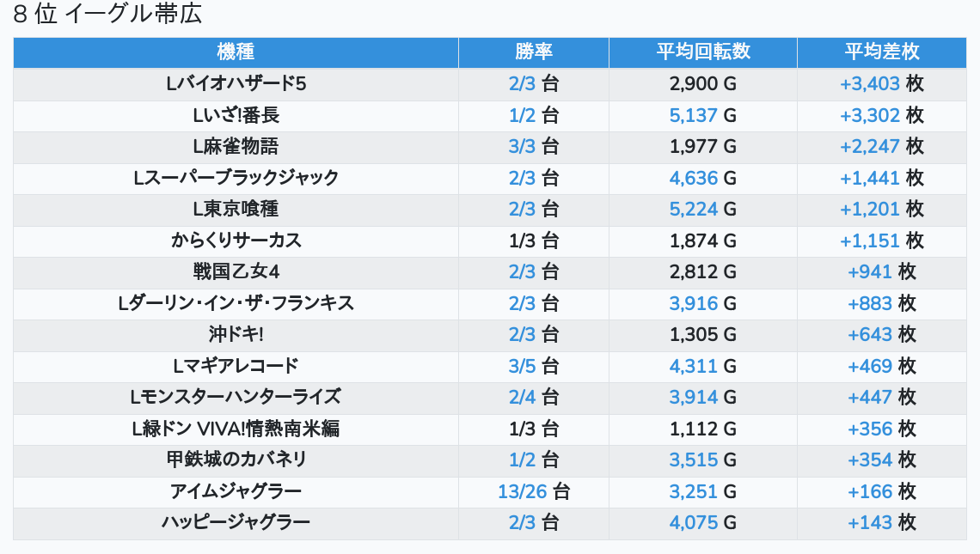Open the 13/26 win rate for アイムジャグラー
Viewport: 980px width, 554px height.
[523, 491]
